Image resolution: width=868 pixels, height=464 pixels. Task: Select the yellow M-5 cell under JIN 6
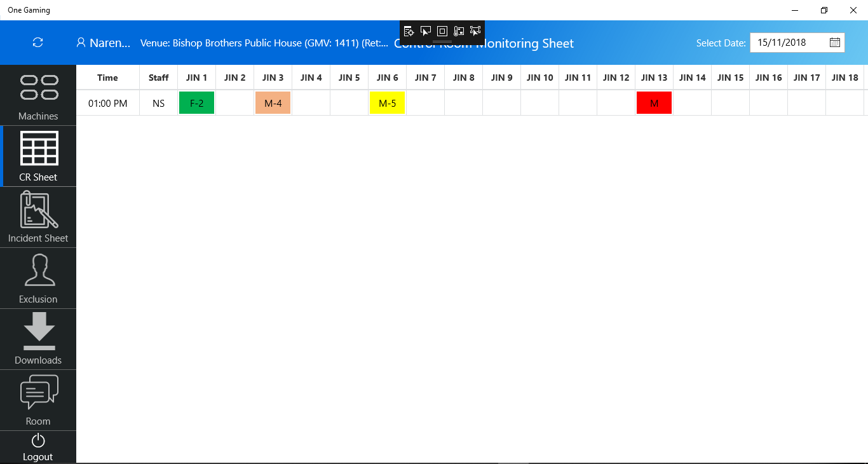coord(387,103)
